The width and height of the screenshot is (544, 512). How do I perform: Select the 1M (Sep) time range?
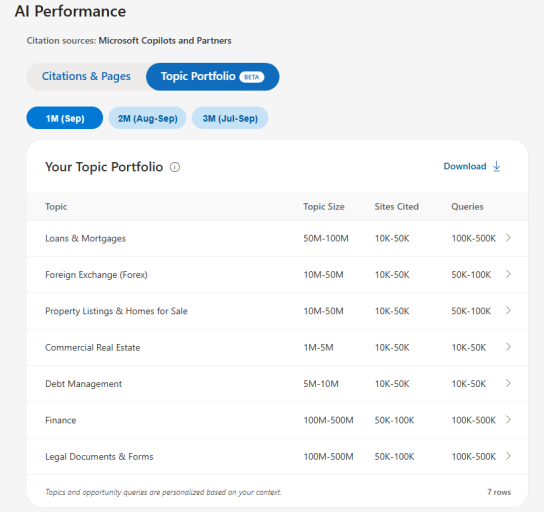[65, 118]
